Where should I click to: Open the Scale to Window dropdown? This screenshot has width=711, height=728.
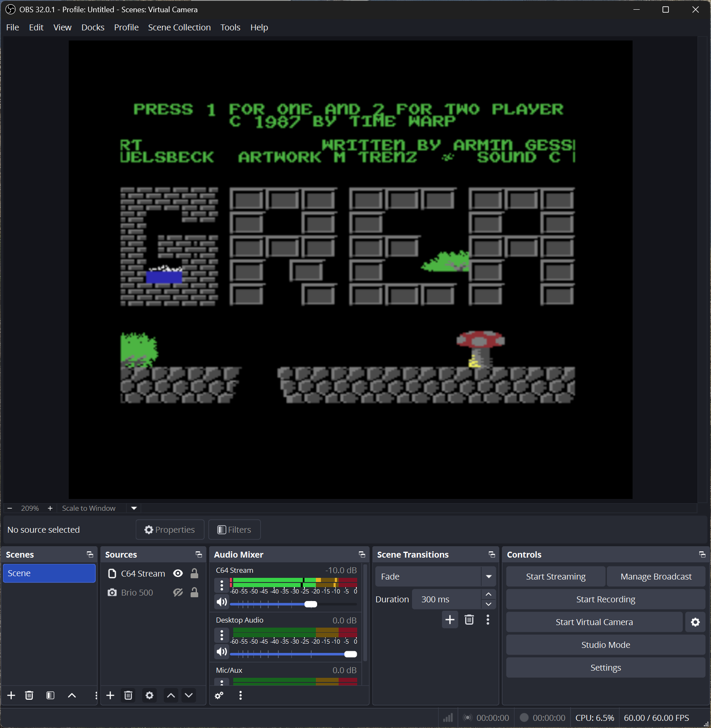click(133, 508)
